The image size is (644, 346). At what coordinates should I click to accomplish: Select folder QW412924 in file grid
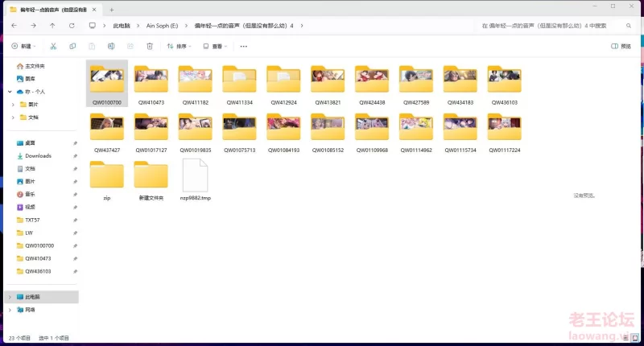(284, 84)
